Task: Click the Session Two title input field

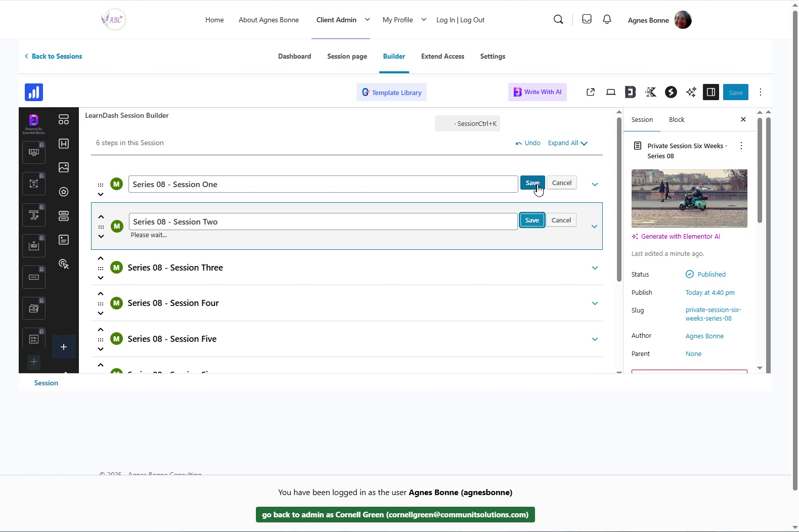Action: (323, 221)
